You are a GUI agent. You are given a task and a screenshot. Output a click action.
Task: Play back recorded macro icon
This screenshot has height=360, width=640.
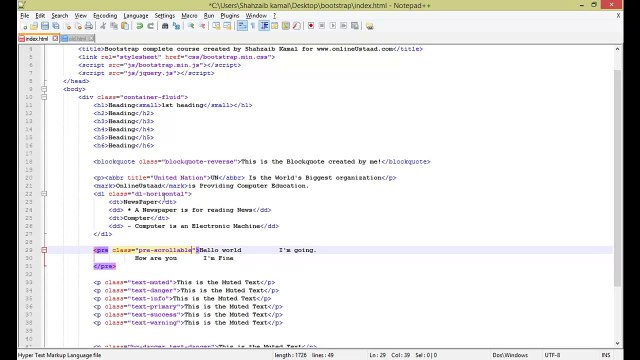[x=333, y=26]
